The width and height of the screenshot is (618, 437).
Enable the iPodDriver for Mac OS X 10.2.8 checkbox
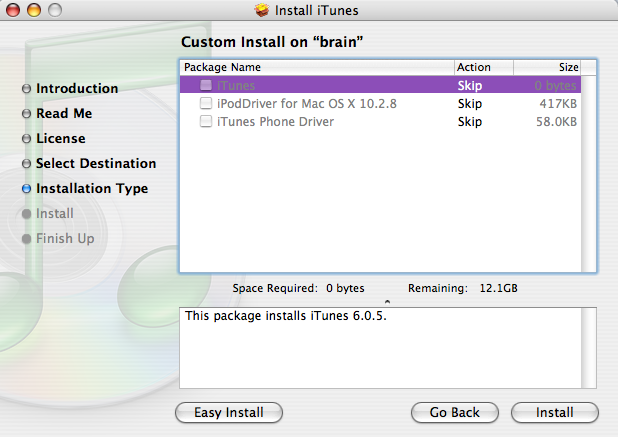206,103
